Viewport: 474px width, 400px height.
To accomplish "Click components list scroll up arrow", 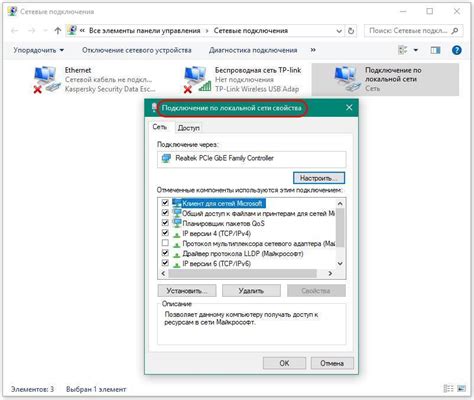I will 340,203.
